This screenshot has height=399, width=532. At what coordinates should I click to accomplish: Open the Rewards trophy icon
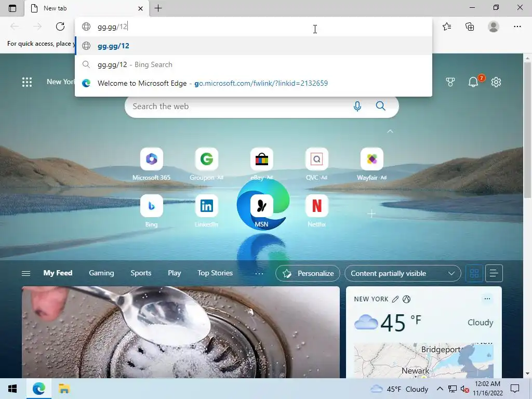450,82
